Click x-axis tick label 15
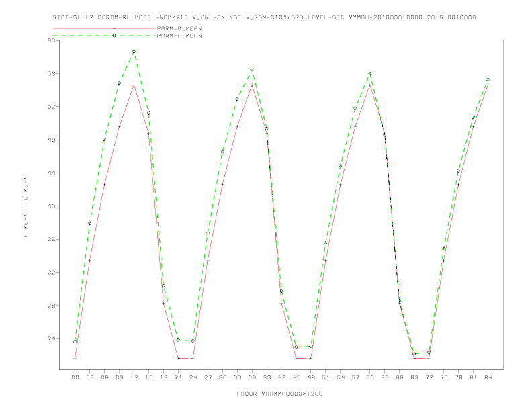The image size is (532, 411). coord(148,377)
